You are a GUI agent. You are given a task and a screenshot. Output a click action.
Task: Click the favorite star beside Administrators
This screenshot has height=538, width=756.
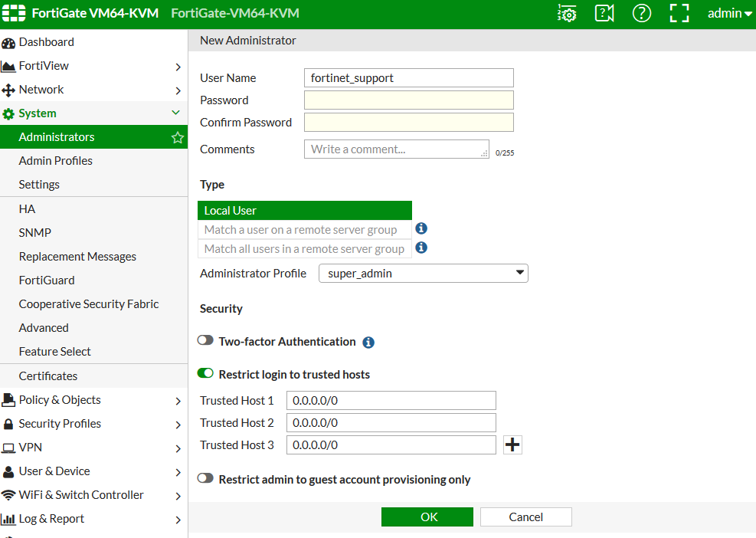point(178,138)
